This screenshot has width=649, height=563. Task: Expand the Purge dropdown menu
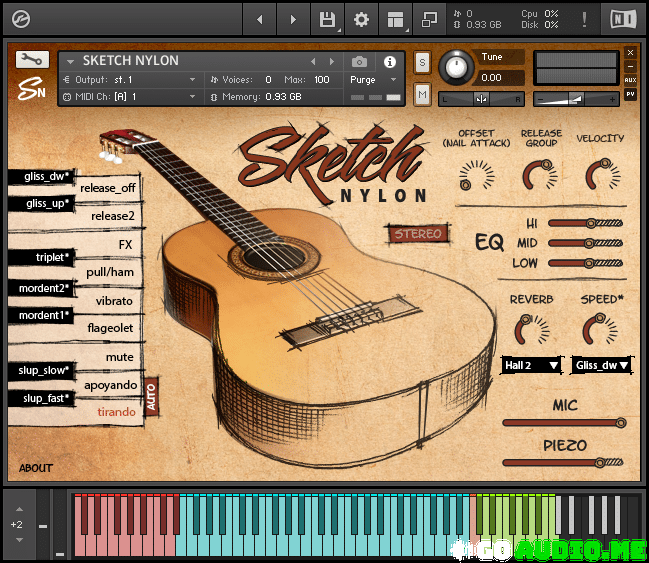click(373, 80)
